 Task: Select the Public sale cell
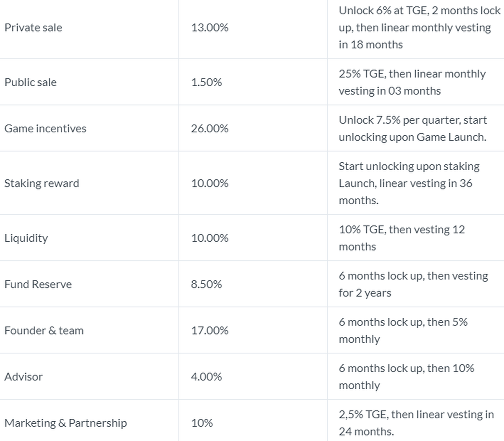pyautogui.click(x=30, y=82)
